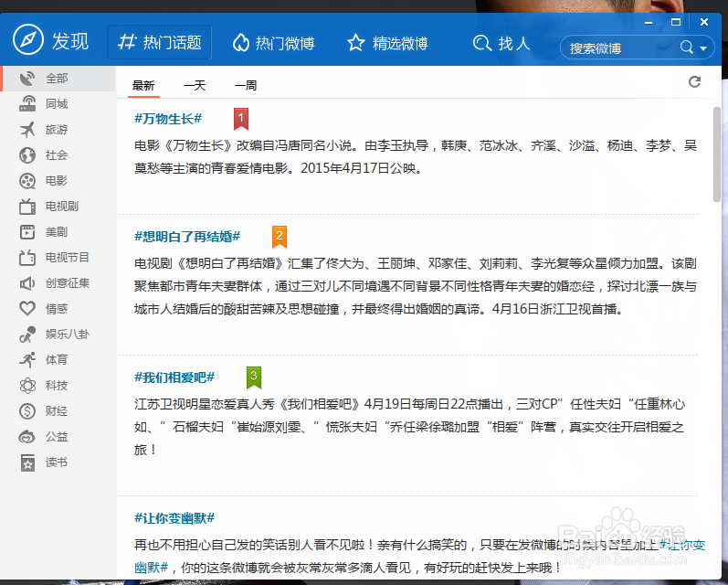Viewport: 728px width, 585px height.
Task: Refresh the topic list
Action: [x=694, y=82]
